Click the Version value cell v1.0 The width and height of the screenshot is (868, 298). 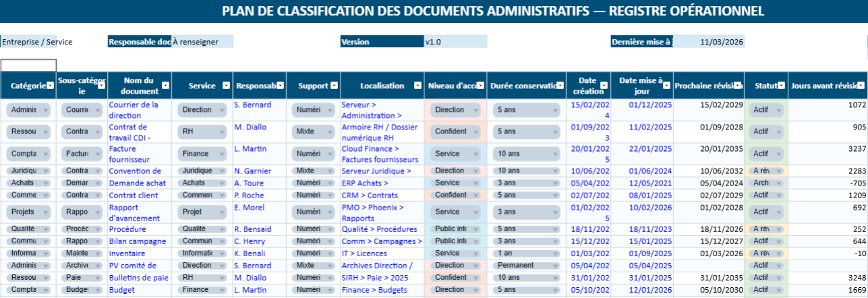[455, 42]
